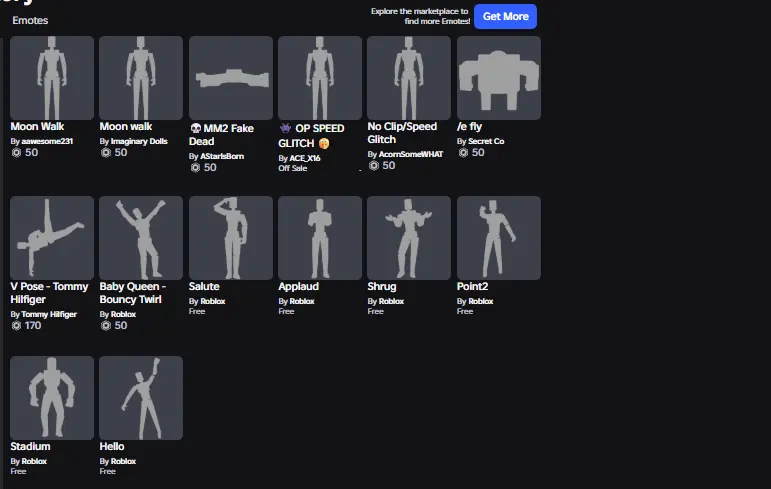Open the Moon walk thumbnail by Imaginary Dolls
The image size is (771, 489).
pyautogui.click(x=141, y=78)
